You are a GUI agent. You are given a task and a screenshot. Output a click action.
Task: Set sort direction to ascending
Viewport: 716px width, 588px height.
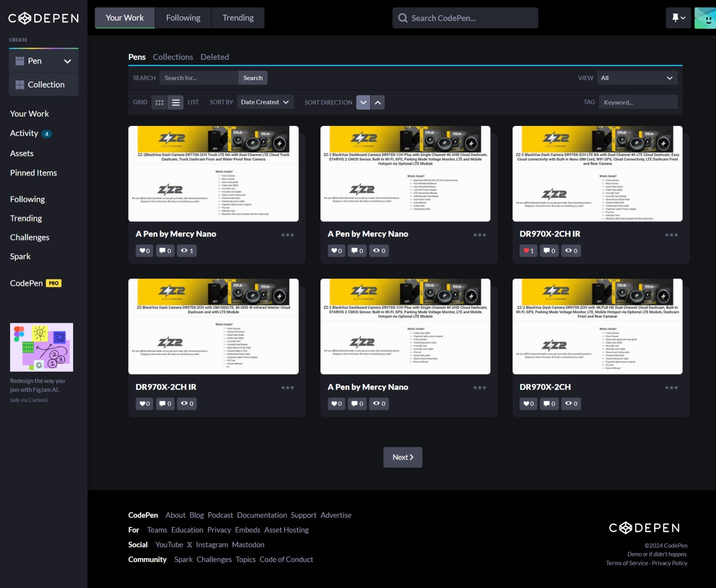tap(378, 102)
